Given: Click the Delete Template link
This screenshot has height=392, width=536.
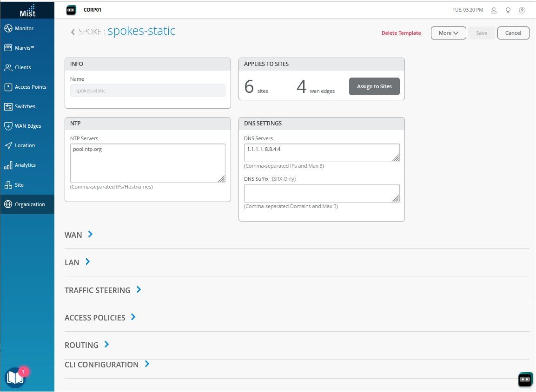Looking at the screenshot, I should pos(401,33).
